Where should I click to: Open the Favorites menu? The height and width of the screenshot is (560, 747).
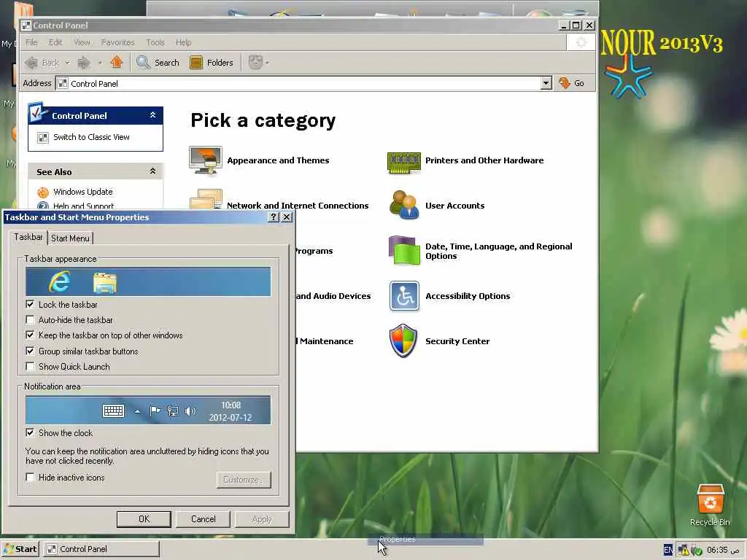click(117, 42)
